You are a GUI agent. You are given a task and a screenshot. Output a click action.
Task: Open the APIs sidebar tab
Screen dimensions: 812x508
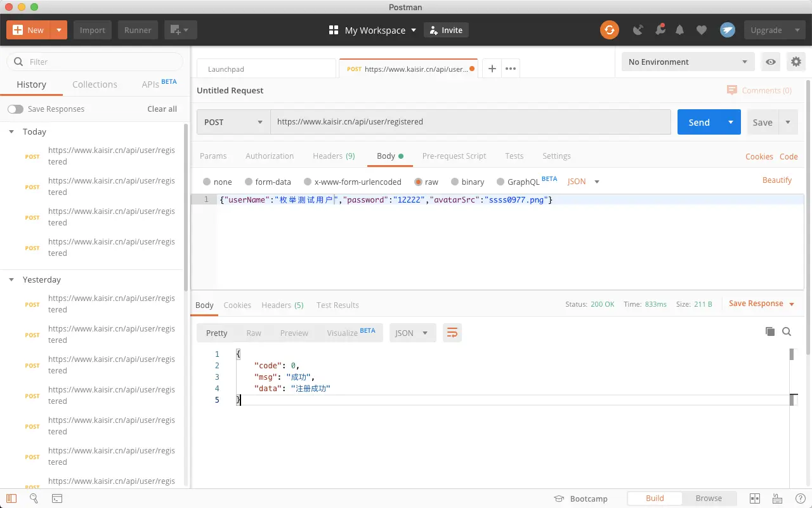pyautogui.click(x=159, y=84)
